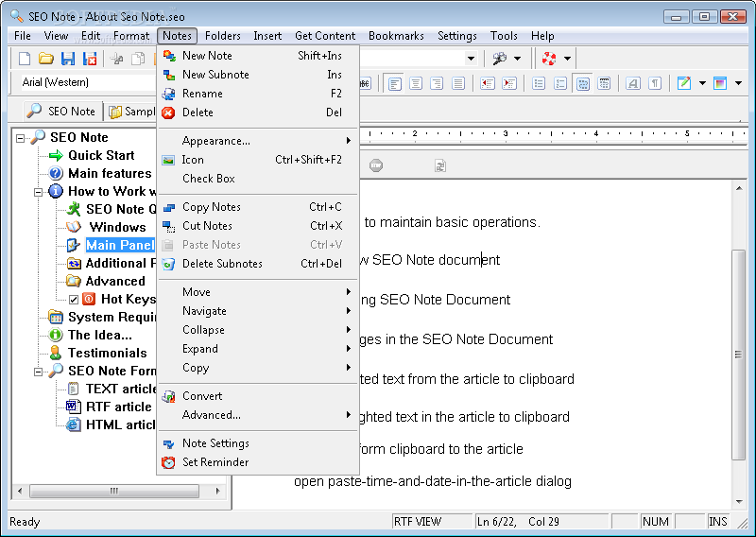Select Delete in the Notes menu

click(x=259, y=113)
